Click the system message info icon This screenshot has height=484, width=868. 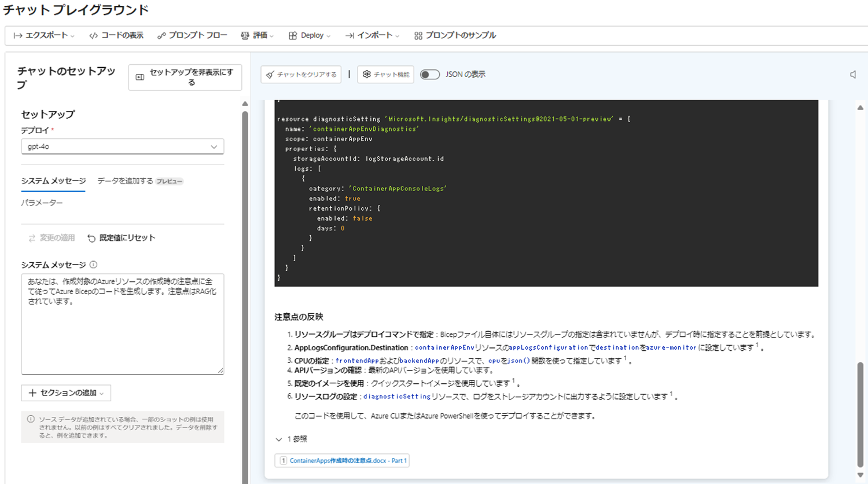click(93, 265)
